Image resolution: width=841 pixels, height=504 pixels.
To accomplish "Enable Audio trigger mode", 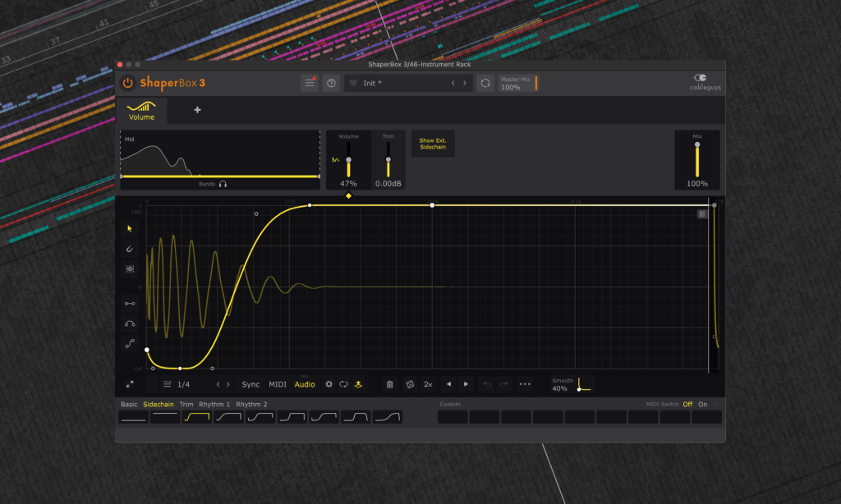I will coord(305,384).
